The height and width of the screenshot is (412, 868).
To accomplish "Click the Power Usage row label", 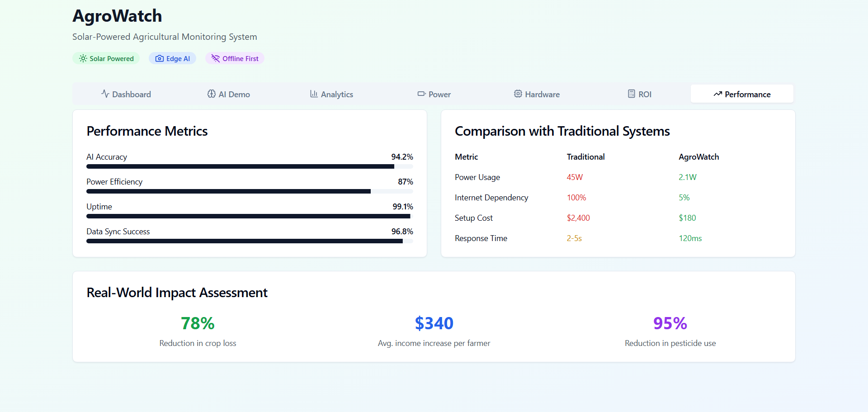I will click(x=477, y=177).
